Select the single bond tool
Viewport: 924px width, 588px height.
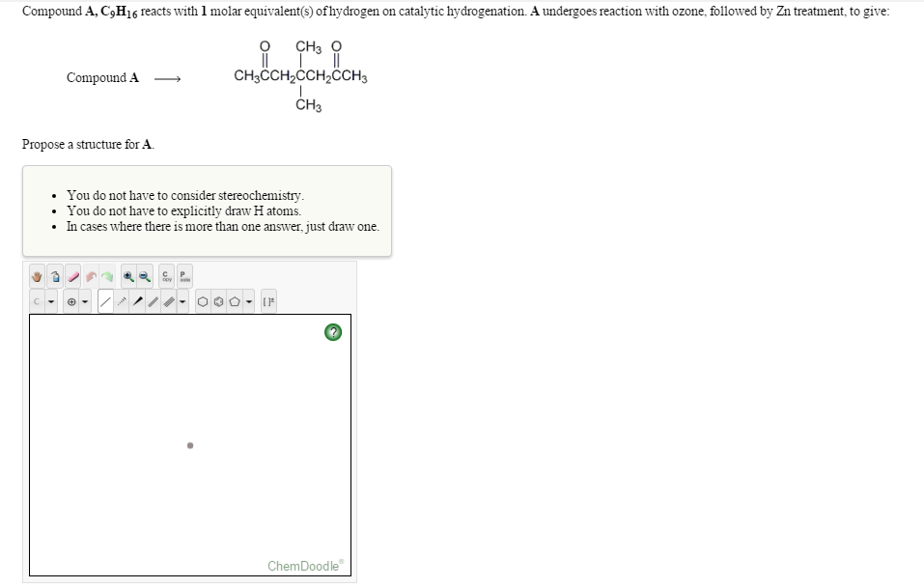pos(106,300)
